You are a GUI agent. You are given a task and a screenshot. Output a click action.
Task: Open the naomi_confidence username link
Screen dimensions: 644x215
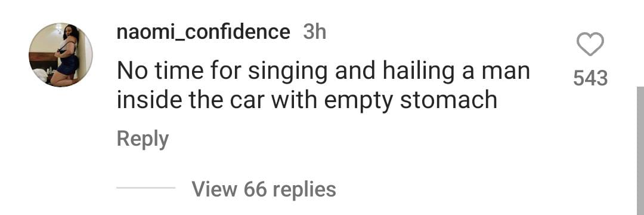point(203,32)
